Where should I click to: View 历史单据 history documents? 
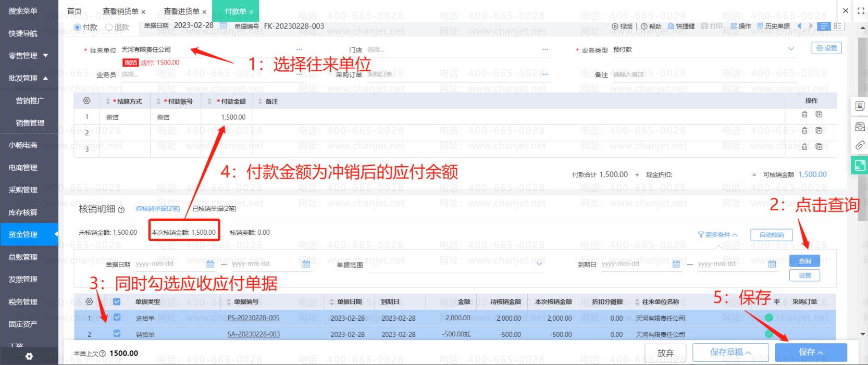[774, 26]
